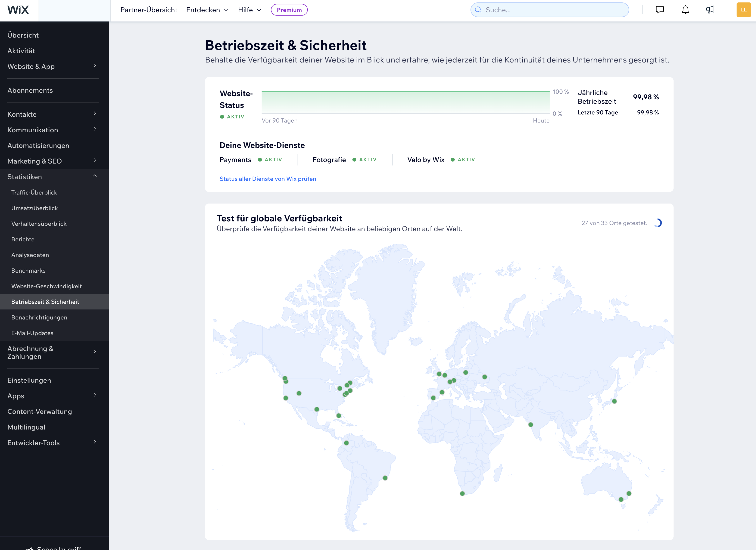The image size is (756, 550).
Task: Open the LL user avatar menu
Action: pyautogui.click(x=743, y=10)
